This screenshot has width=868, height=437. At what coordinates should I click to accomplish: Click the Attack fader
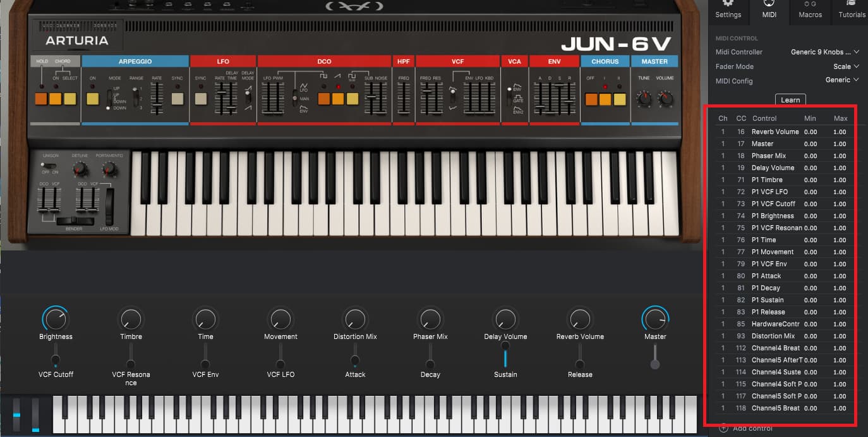(355, 355)
